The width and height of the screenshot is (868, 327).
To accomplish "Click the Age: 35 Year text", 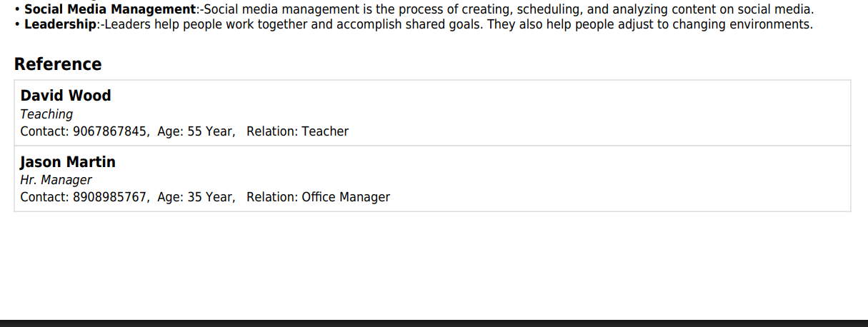I will pyautogui.click(x=196, y=197).
